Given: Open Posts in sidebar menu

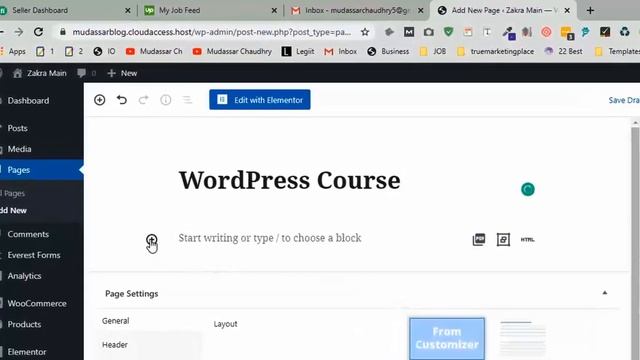Looking at the screenshot, I should [x=18, y=128].
